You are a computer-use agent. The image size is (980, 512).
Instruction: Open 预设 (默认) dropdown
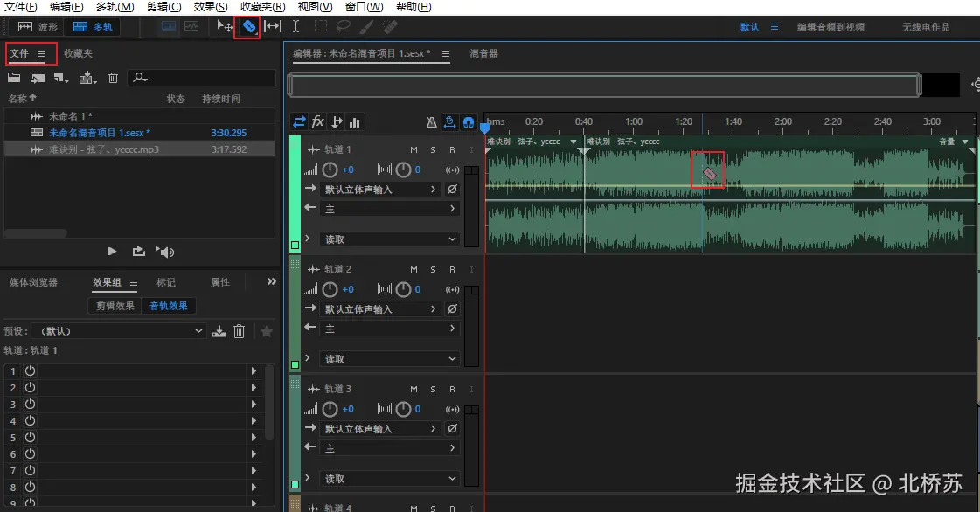coord(119,331)
